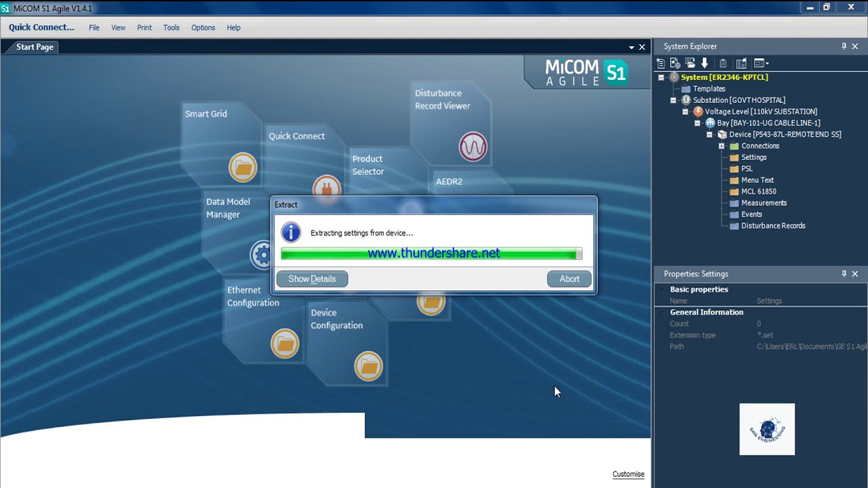Click the clipboard paste toolbar icon
868x488 pixels.
[x=723, y=63]
